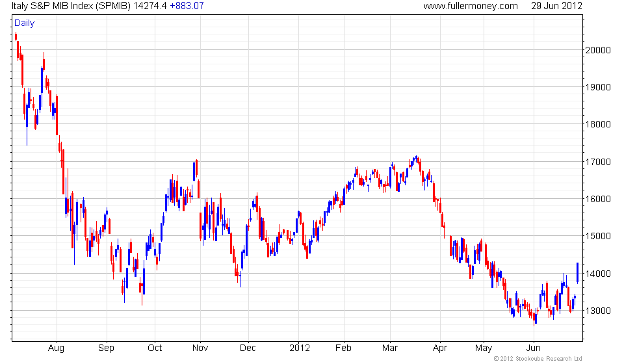Click the 14000 price axis label

click(x=597, y=274)
